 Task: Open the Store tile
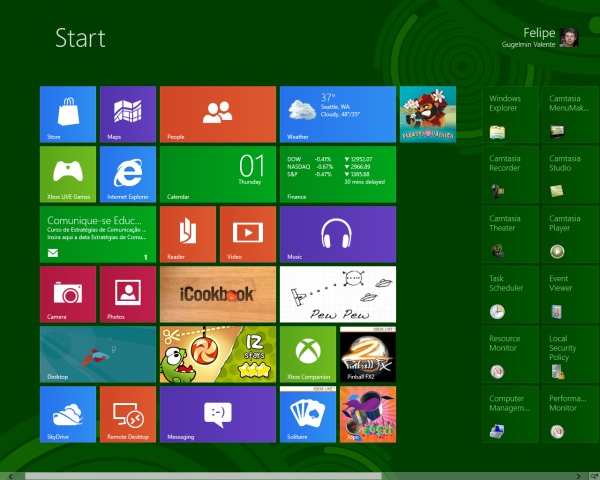click(x=68, y=114)
